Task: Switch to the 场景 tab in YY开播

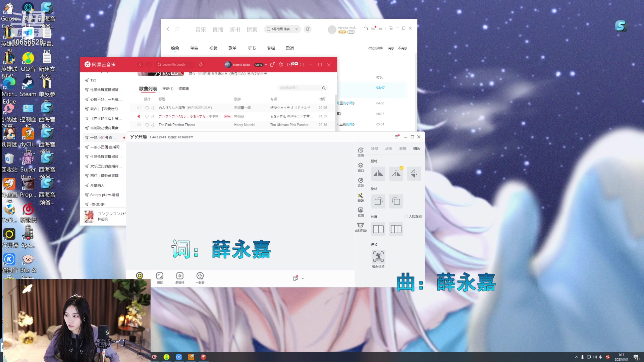Action: click(374, 148)
